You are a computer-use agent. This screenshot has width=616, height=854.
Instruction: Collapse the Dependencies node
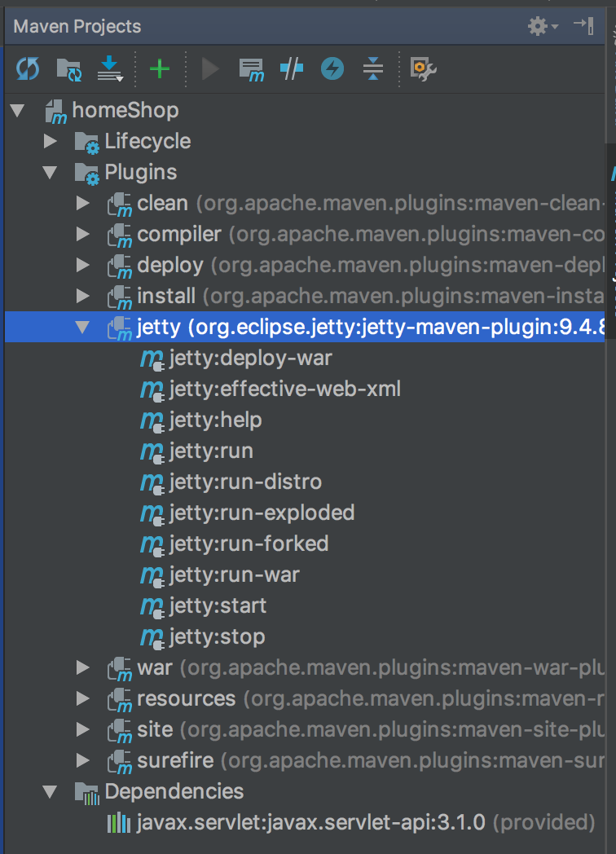(50, 792)
